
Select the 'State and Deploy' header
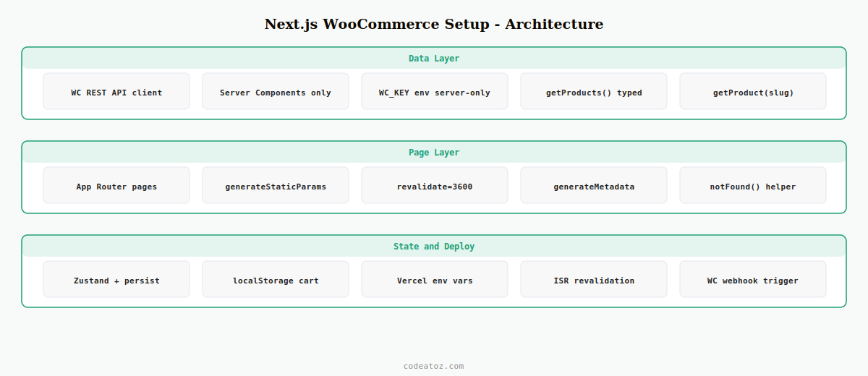coord(434,247)
